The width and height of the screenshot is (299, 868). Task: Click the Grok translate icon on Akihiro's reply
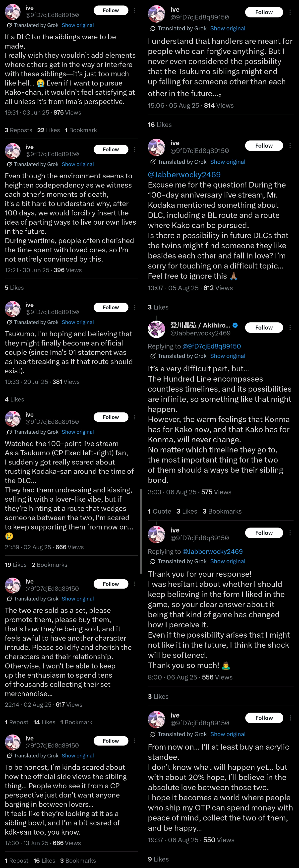(x=153, y=356)
